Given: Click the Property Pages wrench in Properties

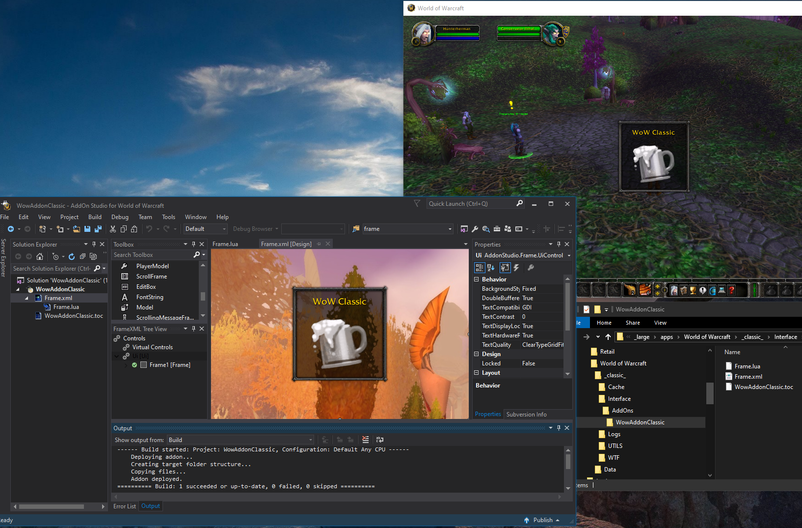Looking at the screenshot, I should [x=531, y=267].
